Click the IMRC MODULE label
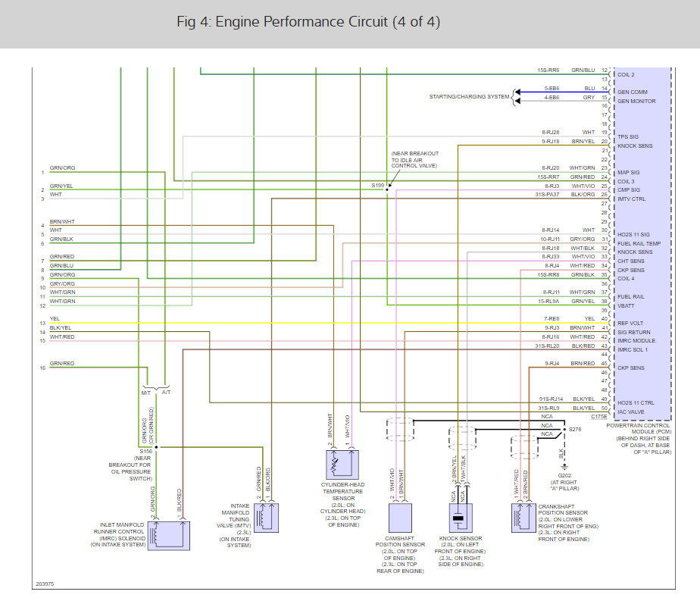700x604 pixels. [x=636, y=340]
